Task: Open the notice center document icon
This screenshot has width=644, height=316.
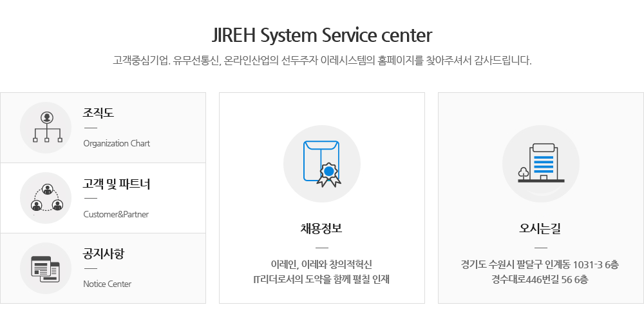Action: coord(46,268)
